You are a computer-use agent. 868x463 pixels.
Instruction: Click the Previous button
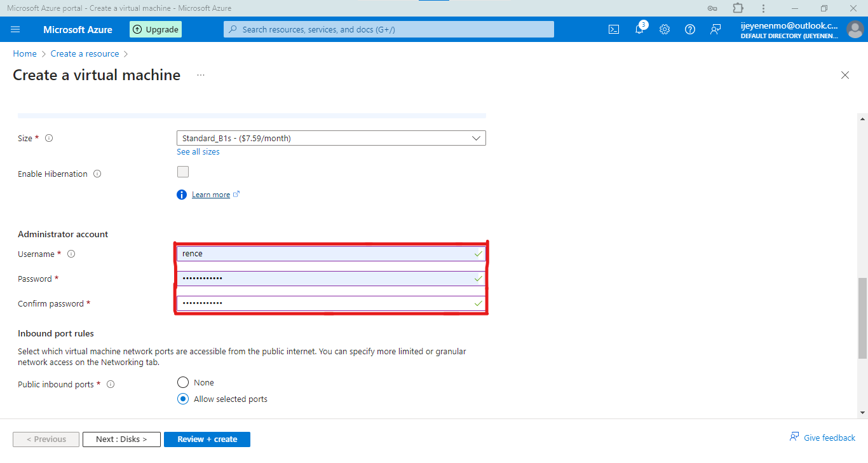point(46,439)
